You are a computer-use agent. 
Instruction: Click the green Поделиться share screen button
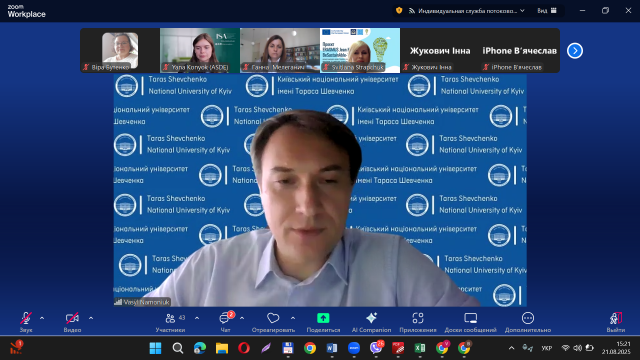pos(323,322)
